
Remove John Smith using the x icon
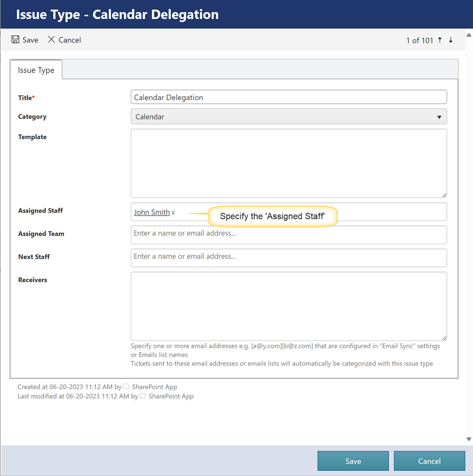tap(173, 213)
